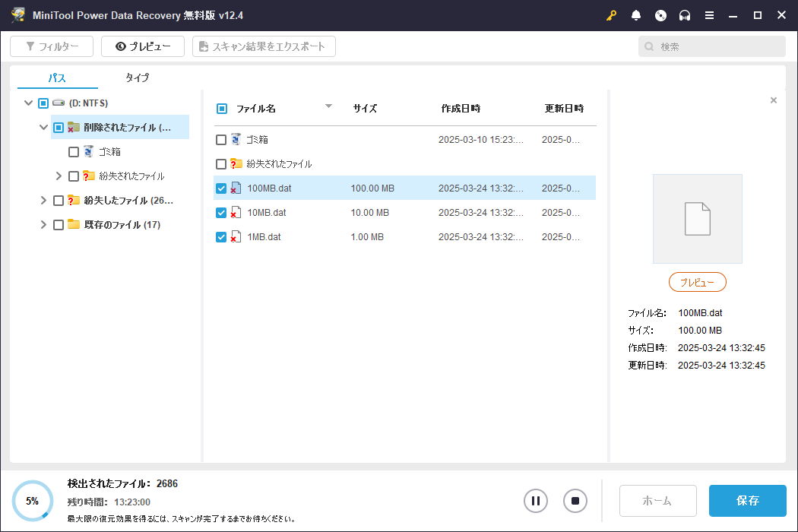Collapse the (D: NTFS) tree node

(x=28, y=103)
